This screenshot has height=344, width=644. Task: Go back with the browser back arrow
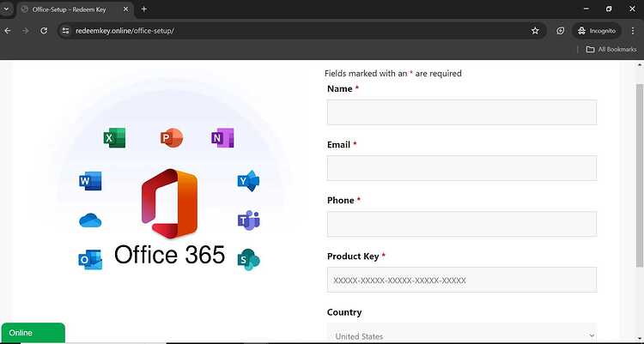pos(8,31)
